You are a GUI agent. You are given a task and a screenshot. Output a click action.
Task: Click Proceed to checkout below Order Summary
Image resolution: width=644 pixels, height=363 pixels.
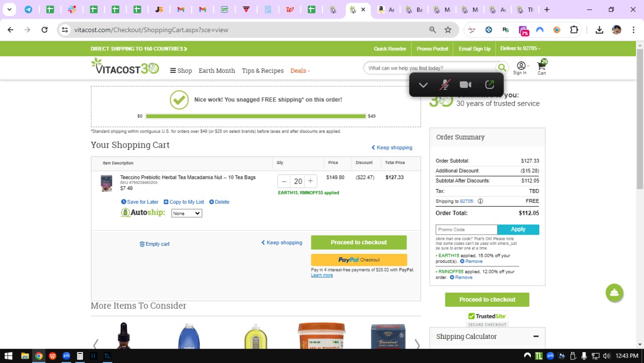[487, 300]
